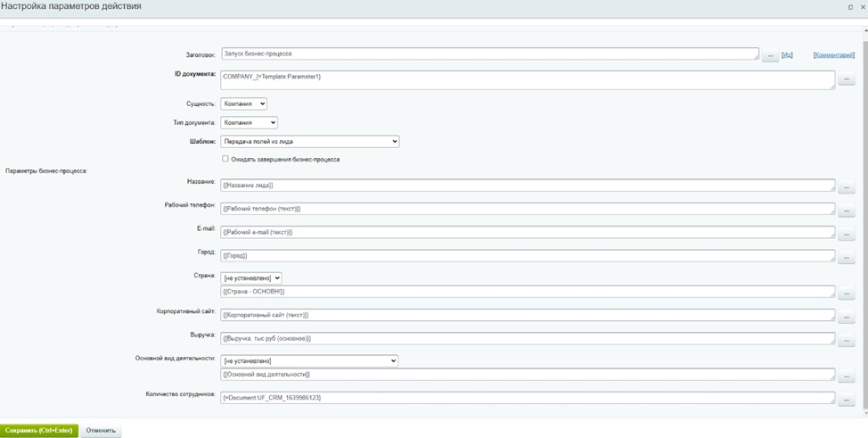Image resolution: width=868 pixels, height=438 pixels.
Task: Click the ellipsis button next to Заголовок field
Action: (x=769, y=55)
